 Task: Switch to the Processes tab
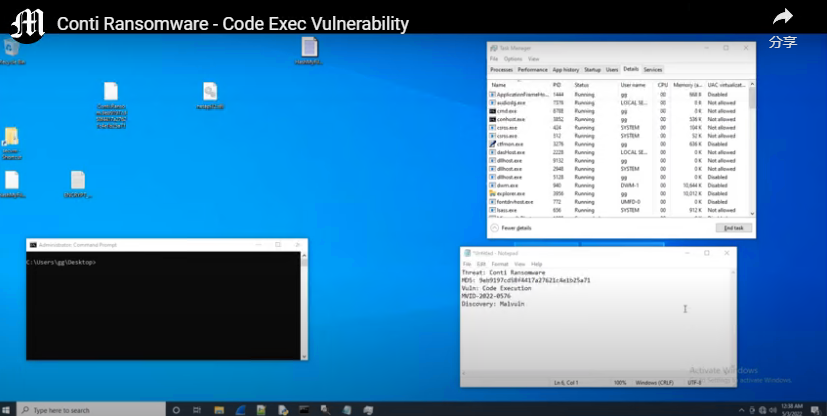tap(502, 70)
